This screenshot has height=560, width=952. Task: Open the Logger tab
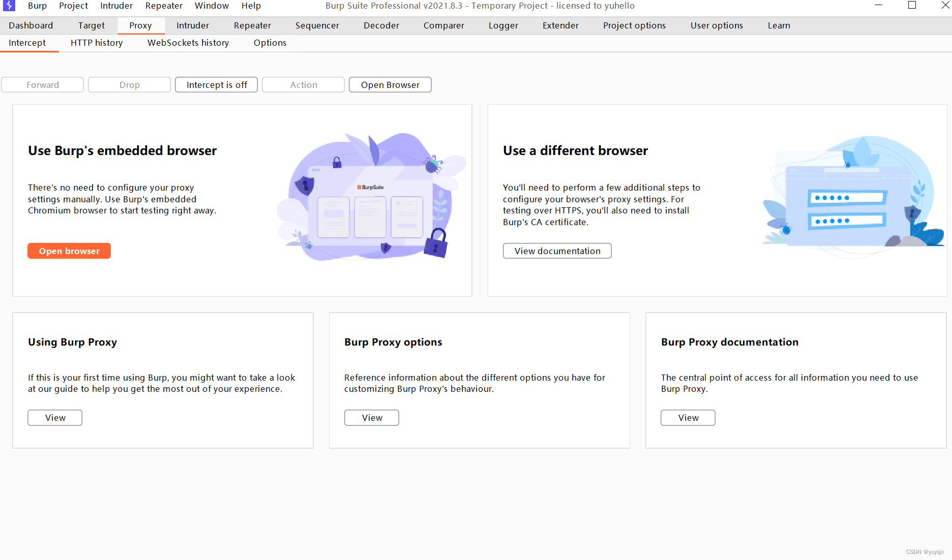click(503, 25)
